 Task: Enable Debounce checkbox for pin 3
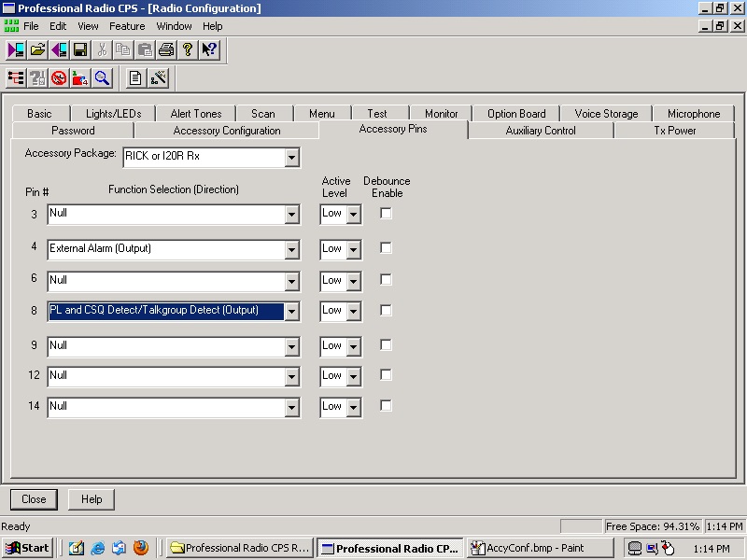tap(386, 213)
